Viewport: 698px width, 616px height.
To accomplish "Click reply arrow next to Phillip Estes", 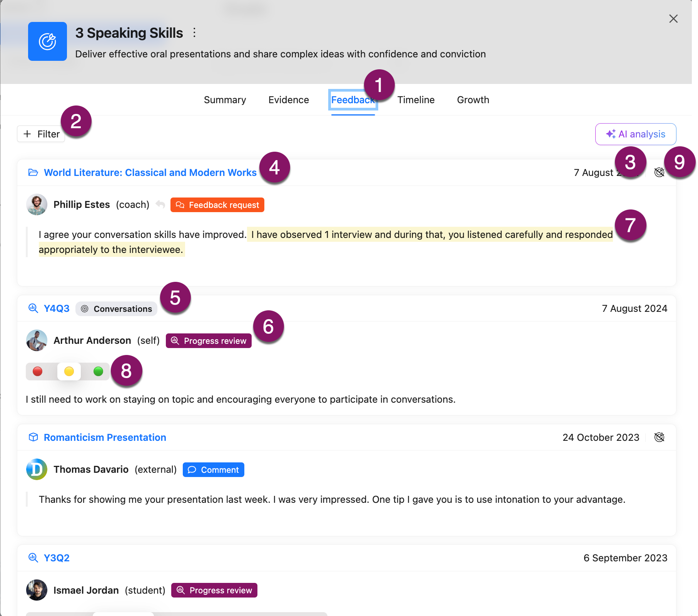I will 160,204.
